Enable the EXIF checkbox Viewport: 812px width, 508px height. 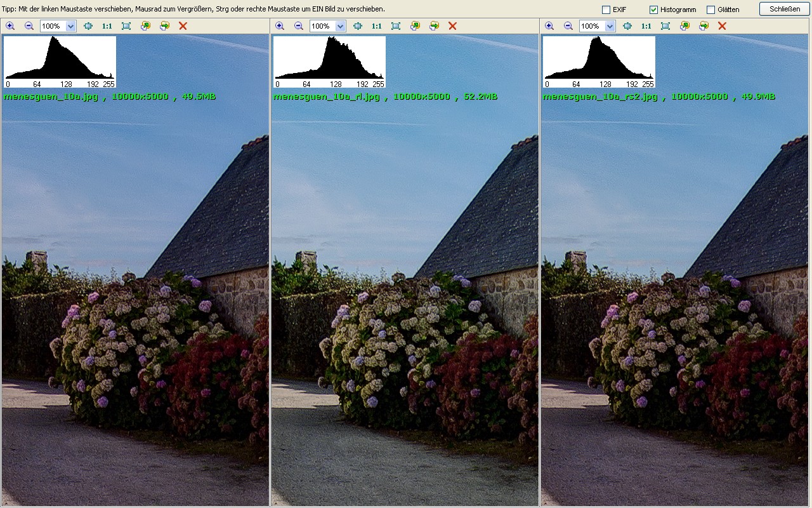[x=606, y=10]
